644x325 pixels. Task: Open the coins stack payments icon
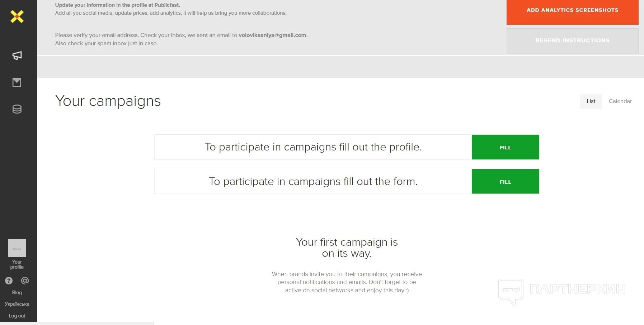pyautogui.click(x=17, y=109)
